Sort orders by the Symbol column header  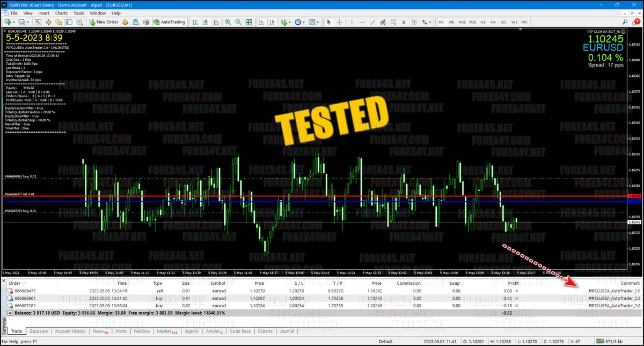(x=218, y=283)
